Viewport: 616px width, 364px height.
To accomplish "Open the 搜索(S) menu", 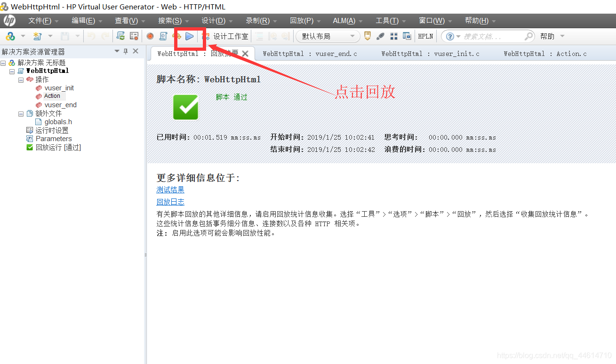I will point(173,21).
